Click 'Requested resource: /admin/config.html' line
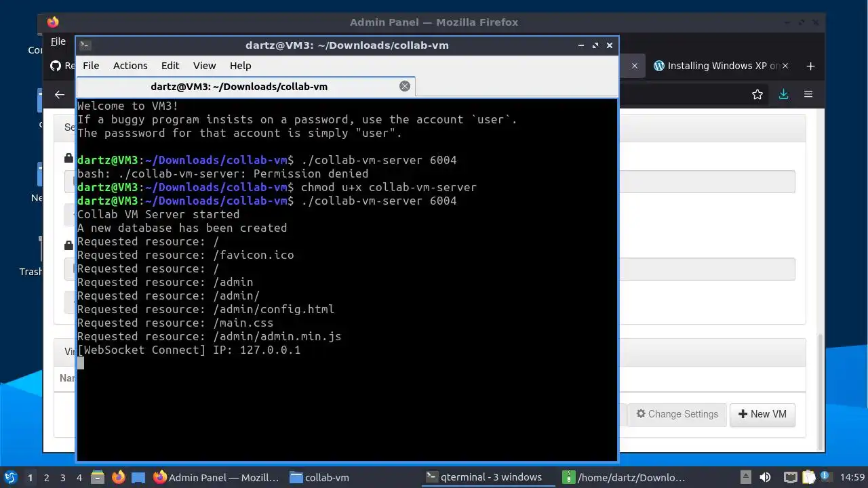 (x=205, y=309)
